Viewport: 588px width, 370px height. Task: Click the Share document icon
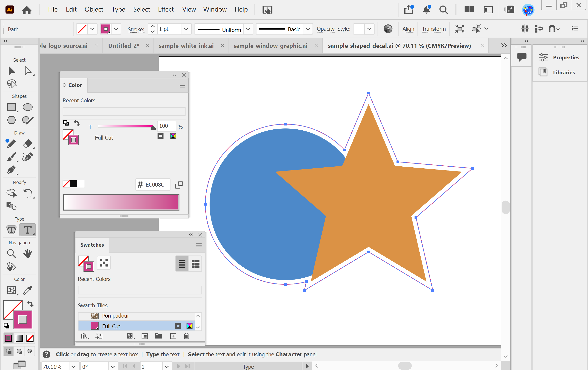click(x=409, y=10)
